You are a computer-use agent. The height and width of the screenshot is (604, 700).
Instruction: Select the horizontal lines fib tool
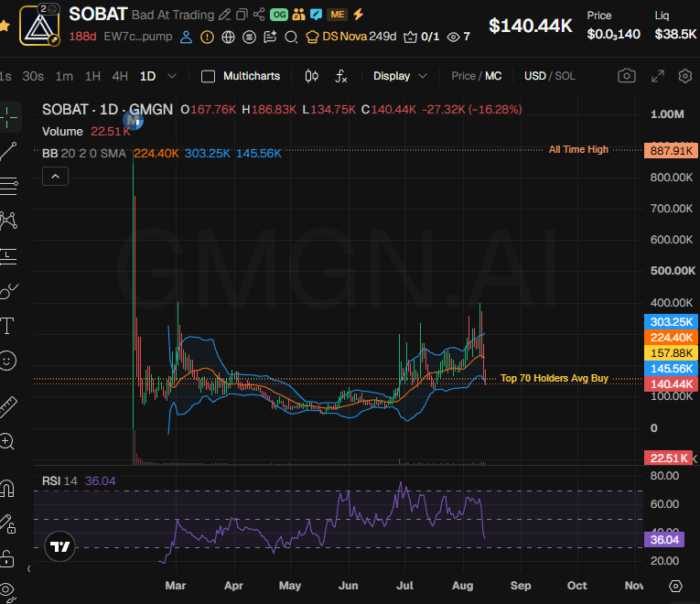[8, 186]
